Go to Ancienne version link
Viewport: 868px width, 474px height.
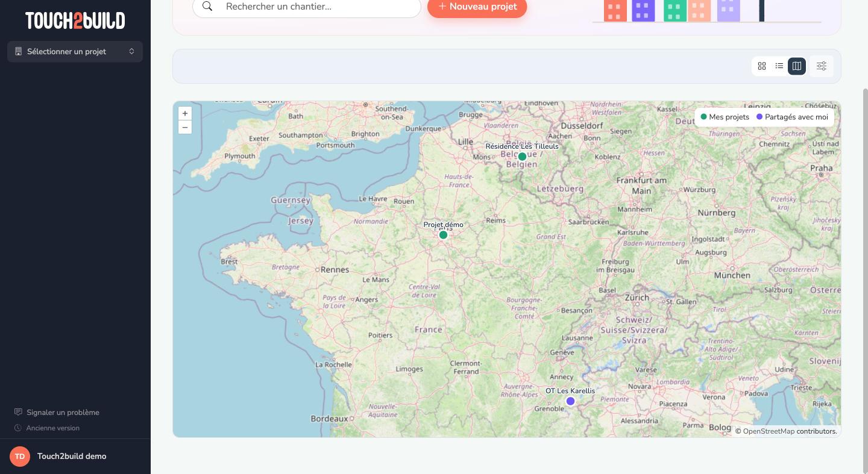click(x=47, y=428)
